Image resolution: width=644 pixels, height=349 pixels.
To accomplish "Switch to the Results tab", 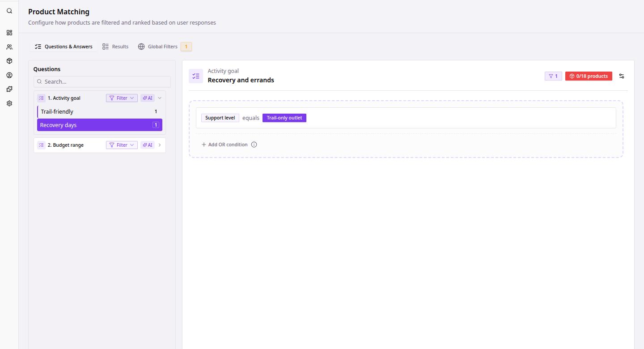I will click(x=115, y=47).
